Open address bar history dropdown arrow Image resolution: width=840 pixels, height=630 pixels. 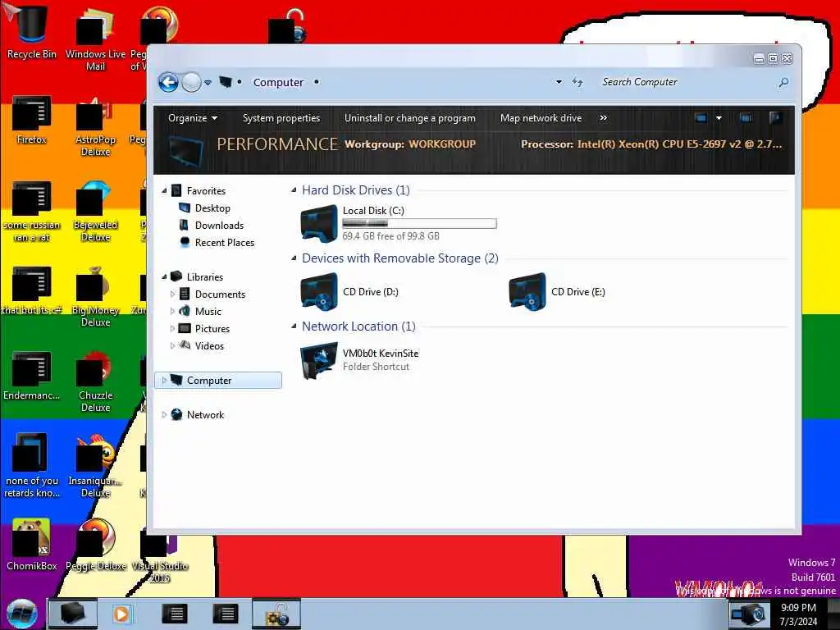[559, 82]
